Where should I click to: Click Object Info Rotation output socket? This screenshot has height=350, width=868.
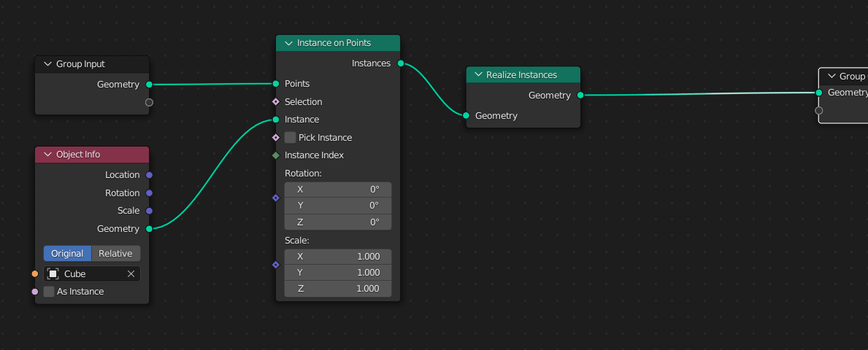149,193
